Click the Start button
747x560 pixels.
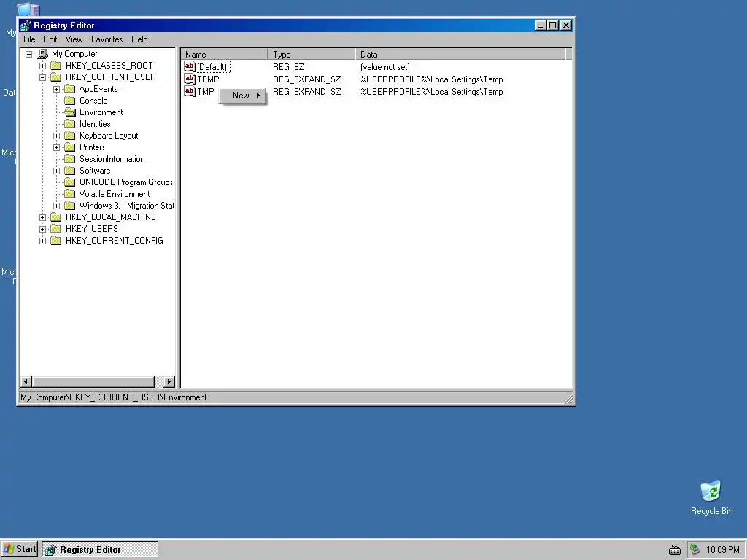coord(20,549)
